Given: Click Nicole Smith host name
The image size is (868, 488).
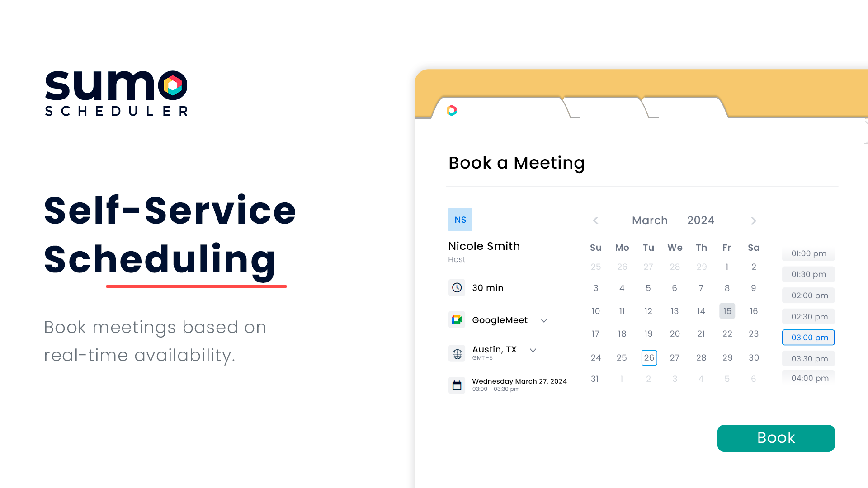Looking at the screenshot, I should 484,246.
